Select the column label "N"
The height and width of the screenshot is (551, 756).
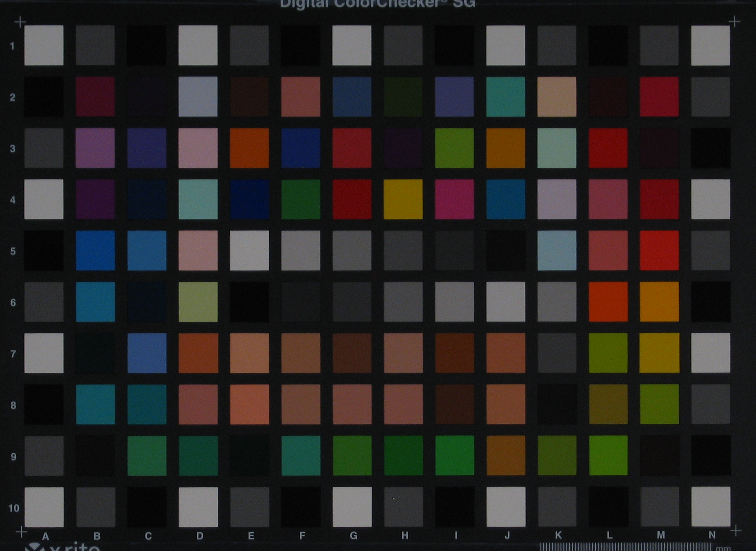(712, 535)
